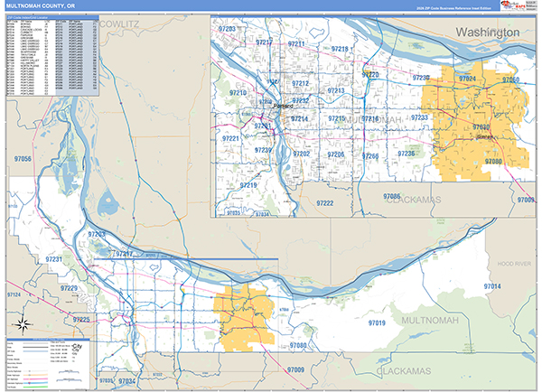The image size is (542, 392).
Task: Click ZIP 97212 in the inset map
Action: click(x=300, y=83)
